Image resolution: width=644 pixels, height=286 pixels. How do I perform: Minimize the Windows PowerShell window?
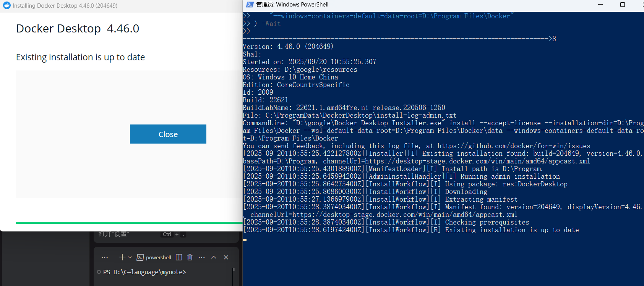tap(600, 5)
